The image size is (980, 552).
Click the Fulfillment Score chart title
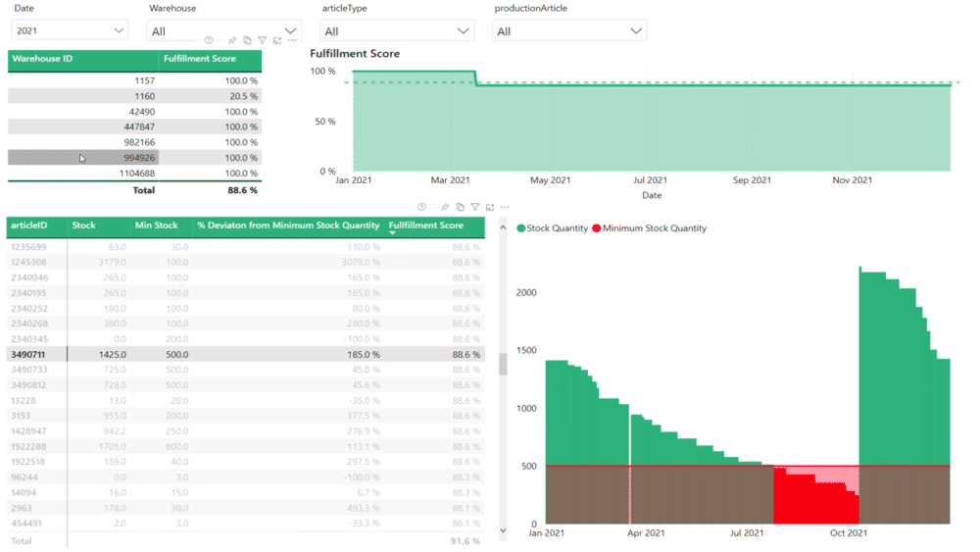(x=355, y=54)
